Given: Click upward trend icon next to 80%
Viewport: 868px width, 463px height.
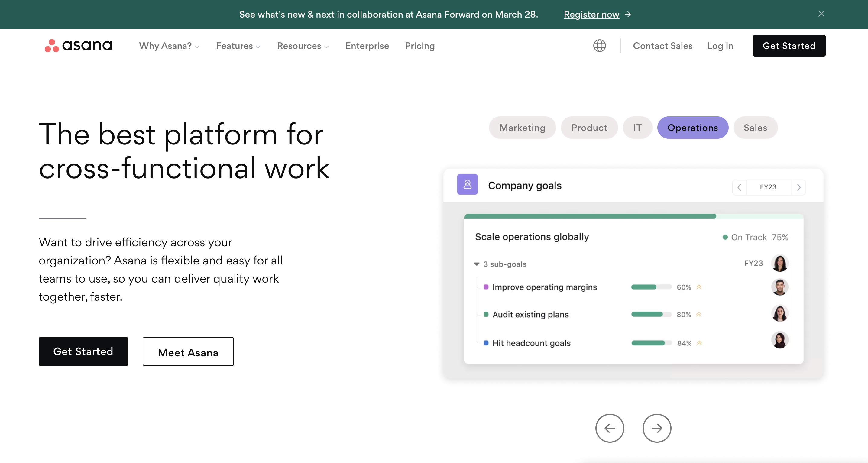Looking at the screenshot, I should point(699,314).
